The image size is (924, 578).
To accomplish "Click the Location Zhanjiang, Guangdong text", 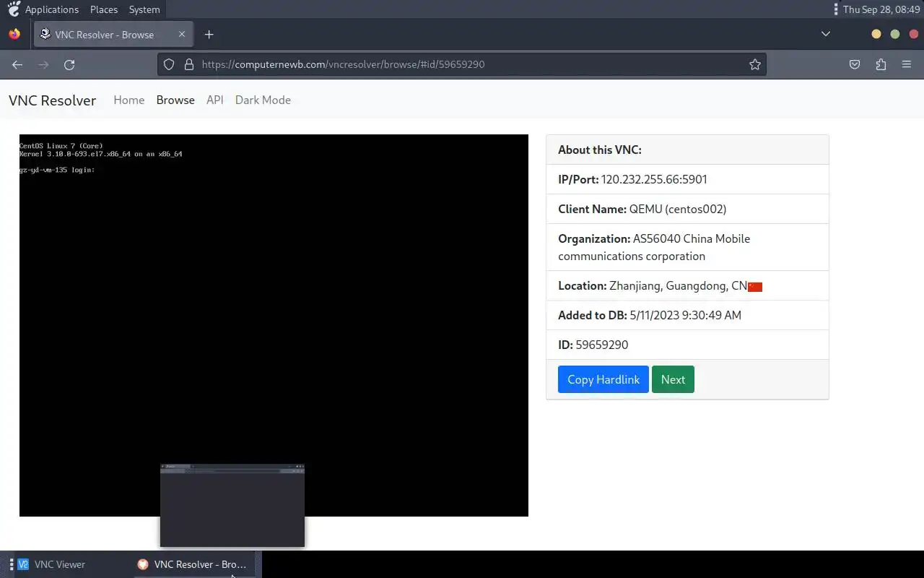I will tap(653, 285).
